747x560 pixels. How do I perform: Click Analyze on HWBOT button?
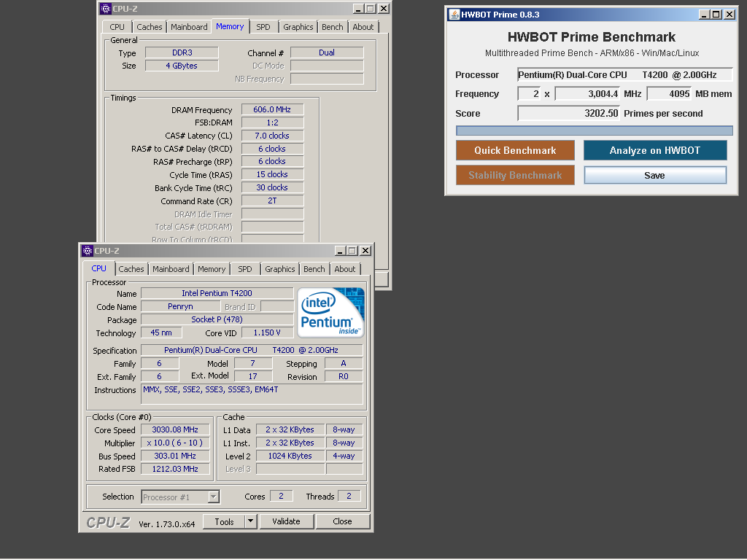coord(655,150)
